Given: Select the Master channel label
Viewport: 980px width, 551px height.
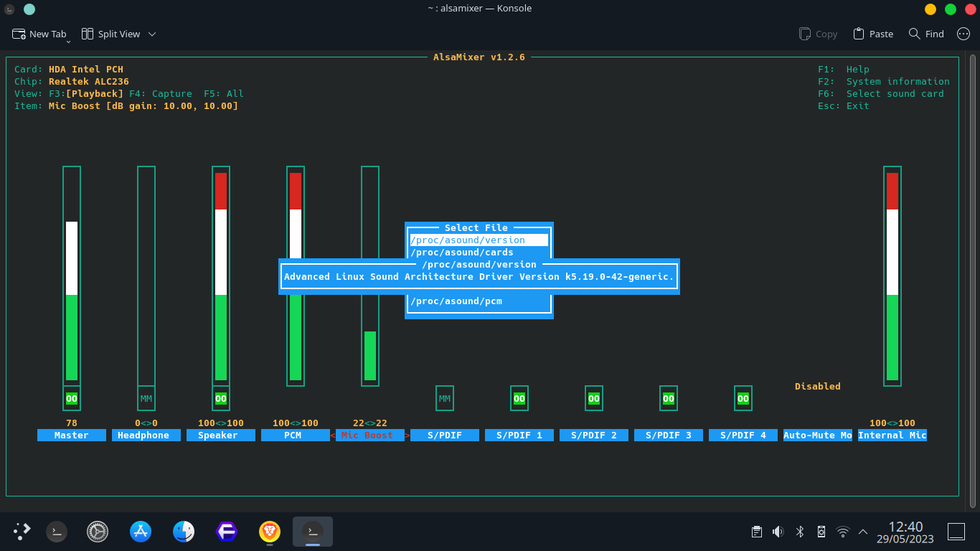Looking at the screenshot, I should [x=72, y=435].
